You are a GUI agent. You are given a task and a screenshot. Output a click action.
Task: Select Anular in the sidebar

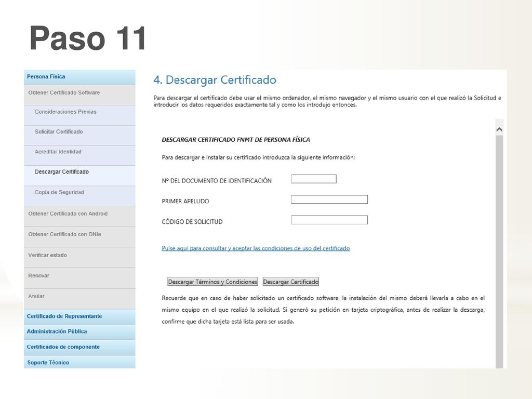(79, 299)
